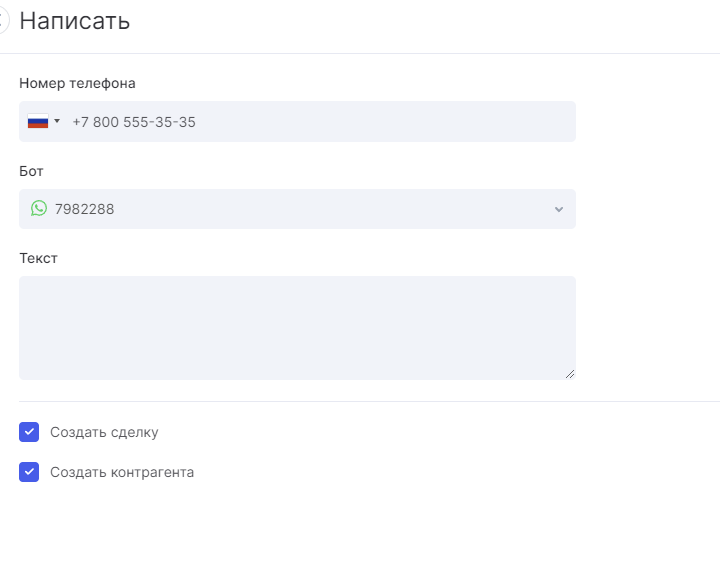Viewport: 720px width, 571px height.
Task: Click the resize grip of the Текст box
Action: click(x=570, y=374)
